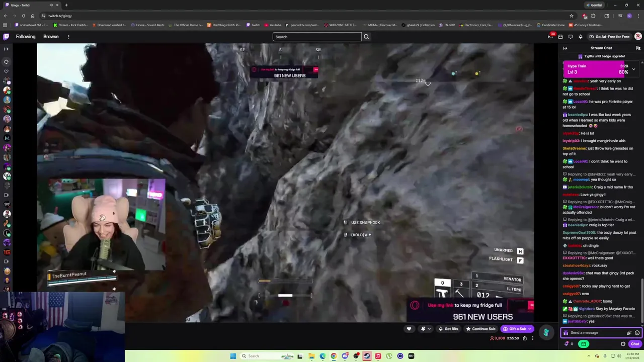The image size is (644, 362).
Task: Click the purple Chat send button
Action: pyautogui.click(x=634, y=344)
